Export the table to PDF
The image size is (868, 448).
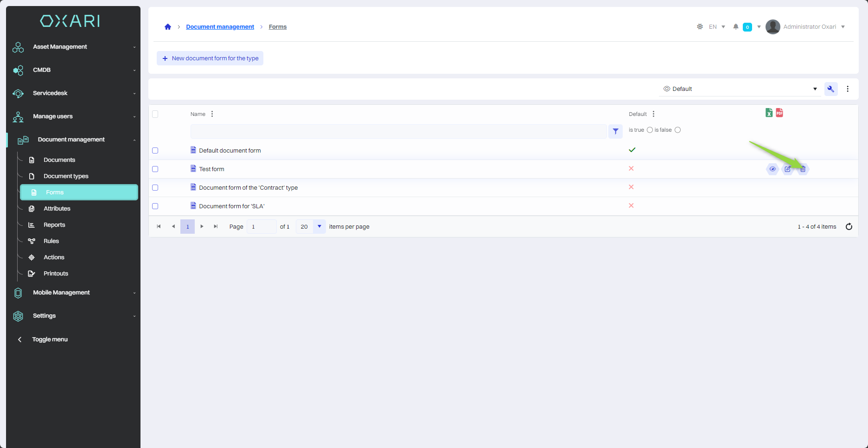pos(779,113)
